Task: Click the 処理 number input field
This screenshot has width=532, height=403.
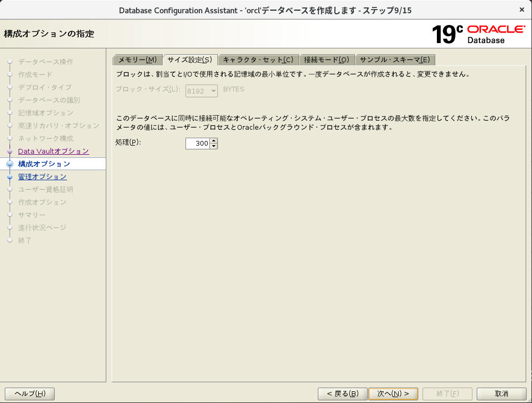Action: pos(198,144)
